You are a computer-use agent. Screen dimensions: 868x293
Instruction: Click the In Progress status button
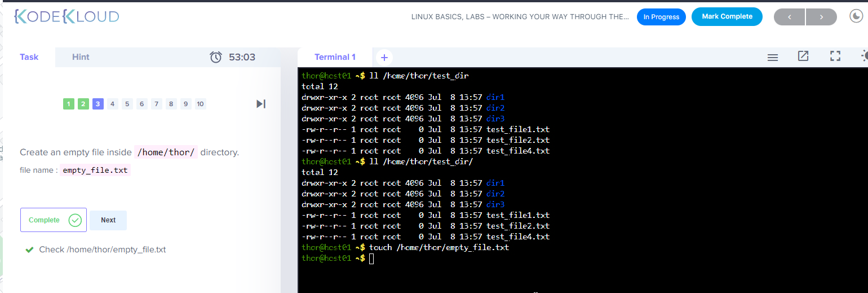coord(661,17)
